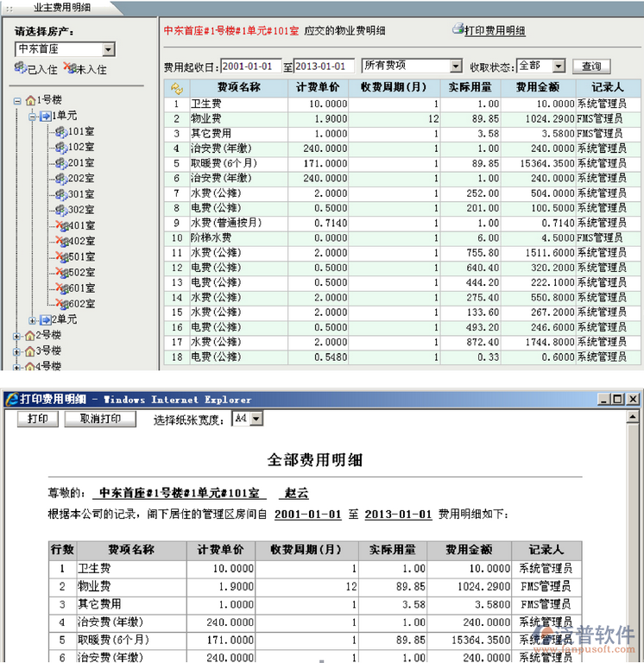This screenshot has height=663, width=644.
Task: Sort by 收费周期(月) column header
Action: tap(395, 87)
